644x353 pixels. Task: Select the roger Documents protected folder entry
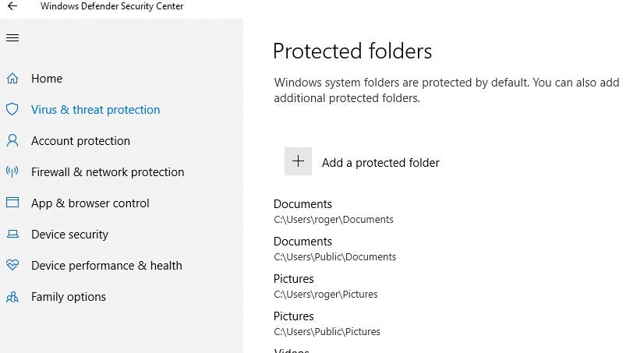[x=334, y=211]
